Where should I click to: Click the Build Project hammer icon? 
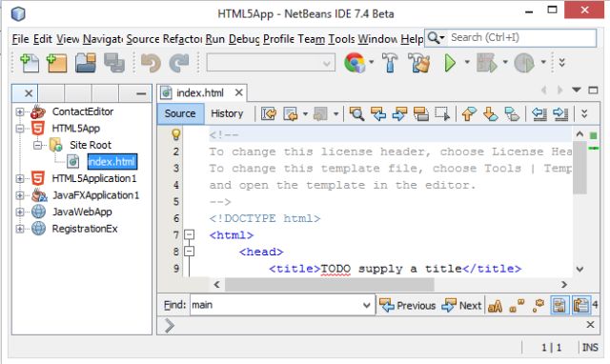(390, 63)
